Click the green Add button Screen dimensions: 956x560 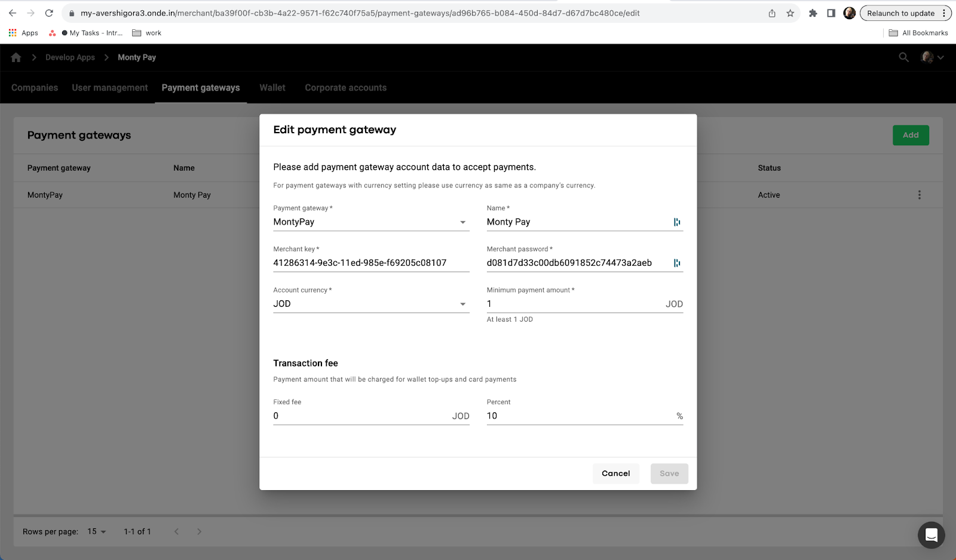tap(911, 135)
